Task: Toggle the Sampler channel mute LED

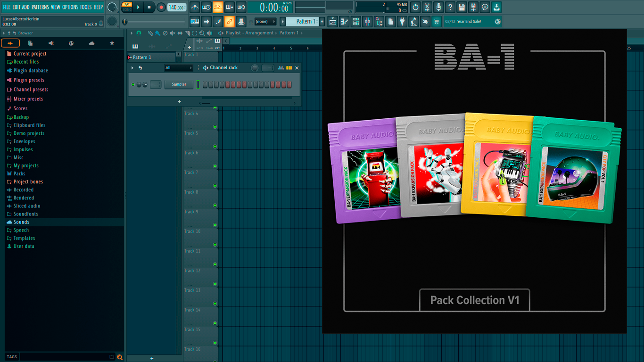Action: pyautogui.click(x=133, y=84)
